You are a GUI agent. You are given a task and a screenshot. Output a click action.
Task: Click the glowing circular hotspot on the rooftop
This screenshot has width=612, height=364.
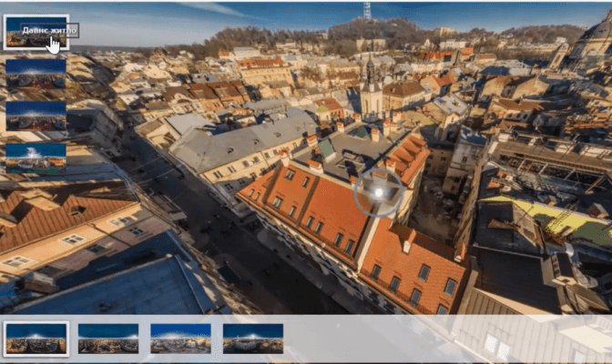click(378, 192)
